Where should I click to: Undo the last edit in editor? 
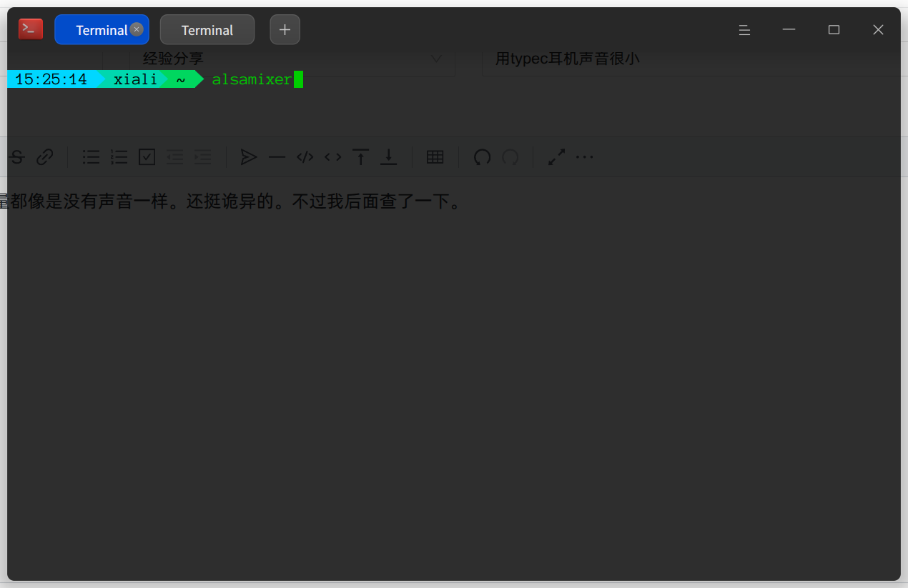coord(483,157)
